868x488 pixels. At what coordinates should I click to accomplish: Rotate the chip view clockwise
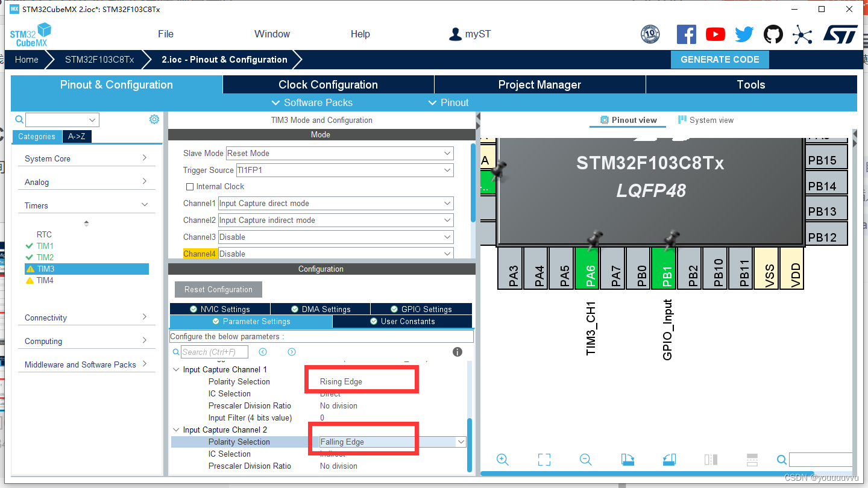627,460
